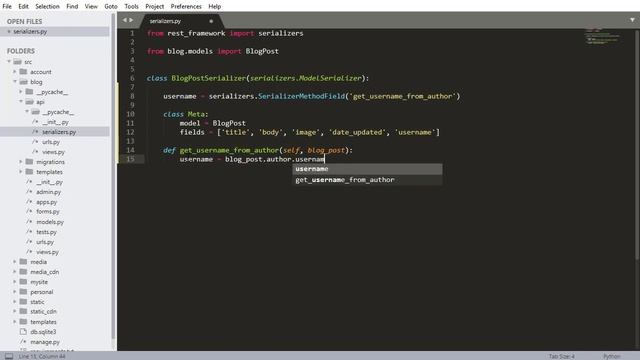Click the admin.py file icon
This screenshot has height=360, width=640.
pyautogui.click(x=29, y=192)
